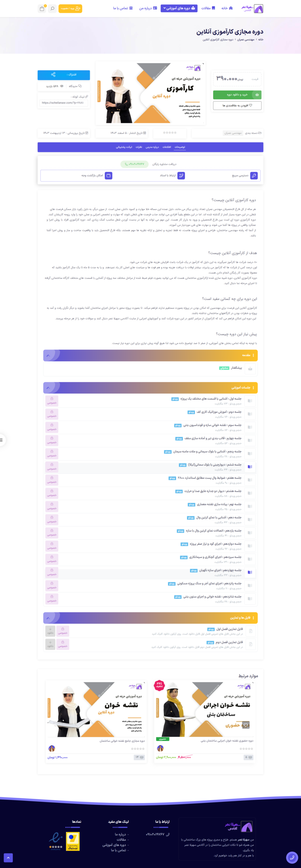Switch to the درباره مدرس tab

tap(152, 147)
